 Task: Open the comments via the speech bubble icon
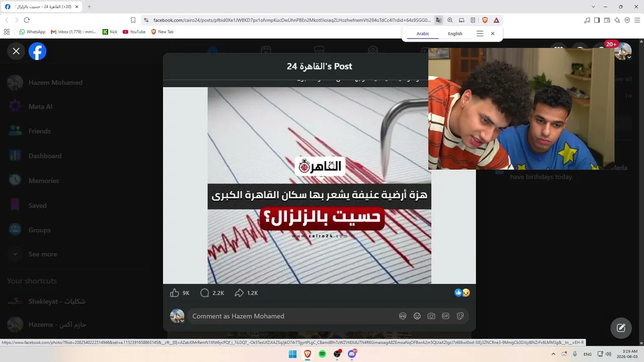204,293
